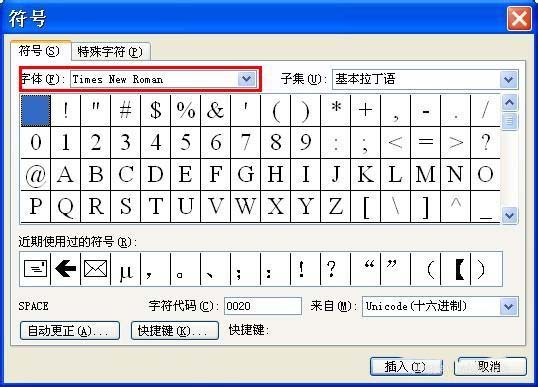Click the character grid scrollbar thumb

[x=510, y=121]
